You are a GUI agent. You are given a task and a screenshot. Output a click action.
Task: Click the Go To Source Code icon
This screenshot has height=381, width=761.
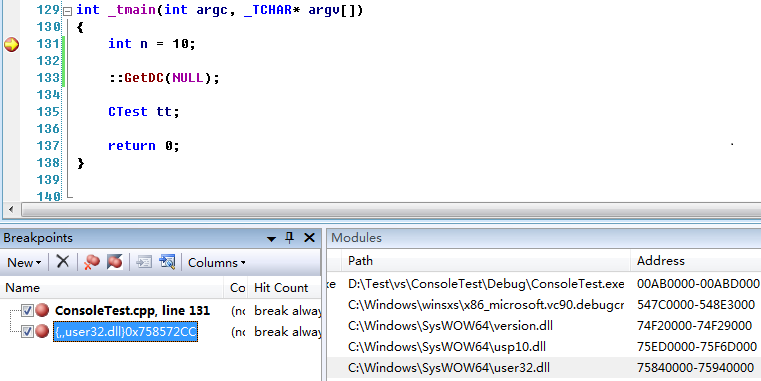(x=144, y=262)
